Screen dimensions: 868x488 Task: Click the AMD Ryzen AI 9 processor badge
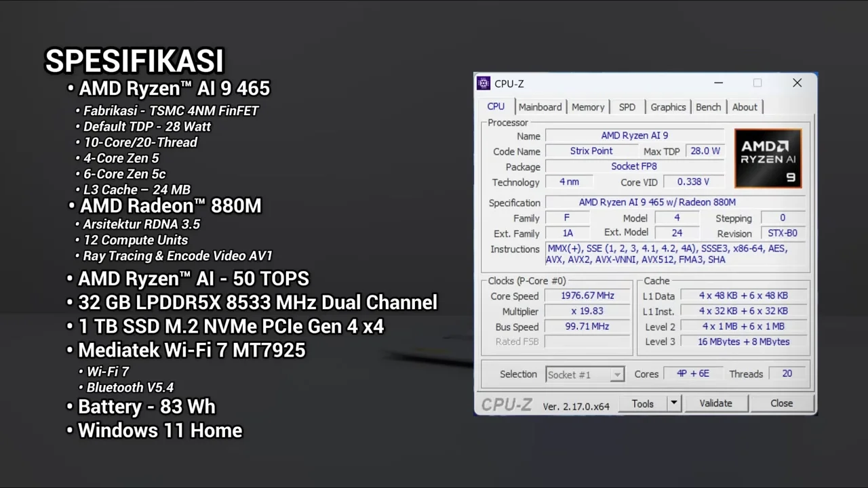point(767,157)
